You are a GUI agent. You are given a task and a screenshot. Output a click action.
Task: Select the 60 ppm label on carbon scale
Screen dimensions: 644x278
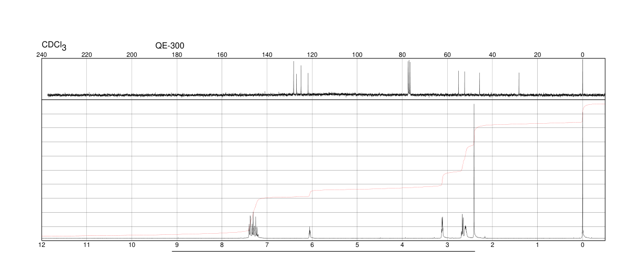click(x=447, y=55)
